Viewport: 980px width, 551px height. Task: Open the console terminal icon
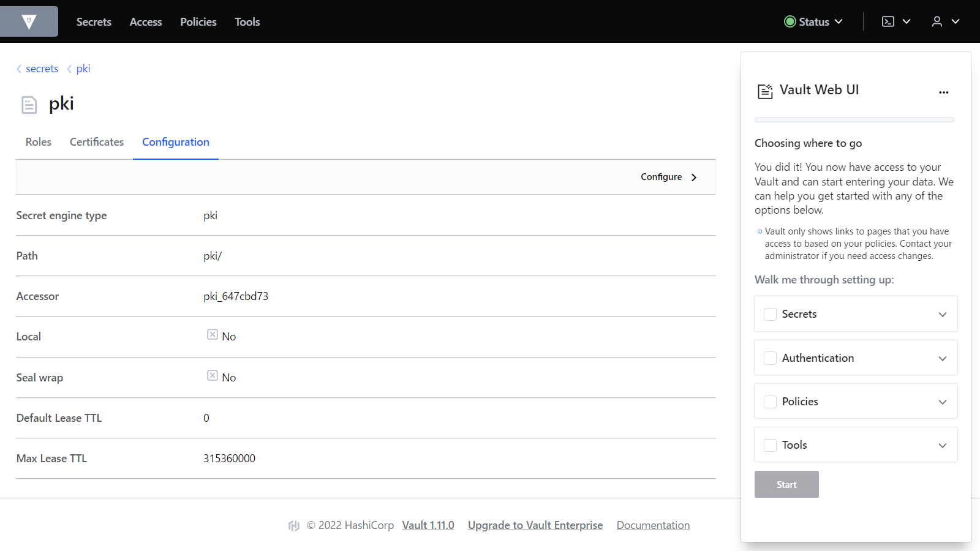pos(888,22)
